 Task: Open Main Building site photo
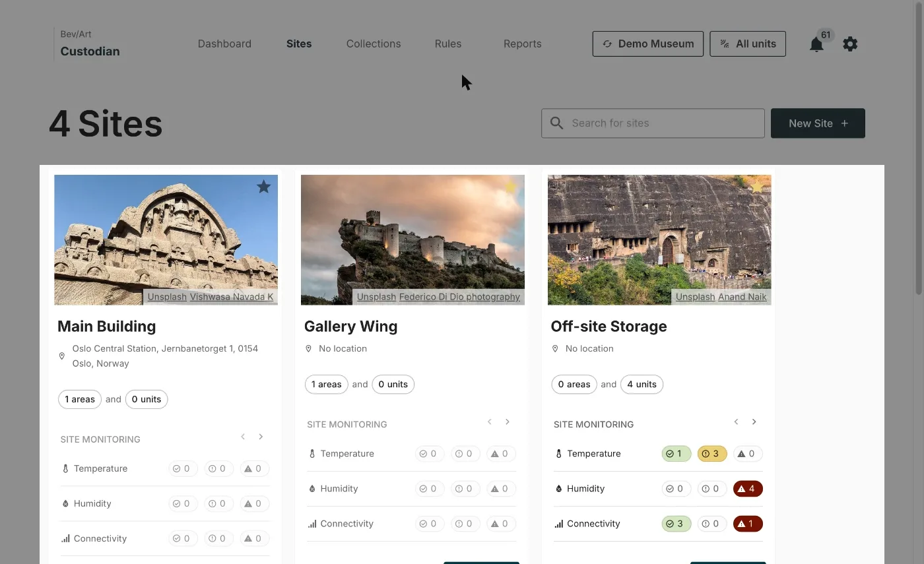(x=166, y=239)
